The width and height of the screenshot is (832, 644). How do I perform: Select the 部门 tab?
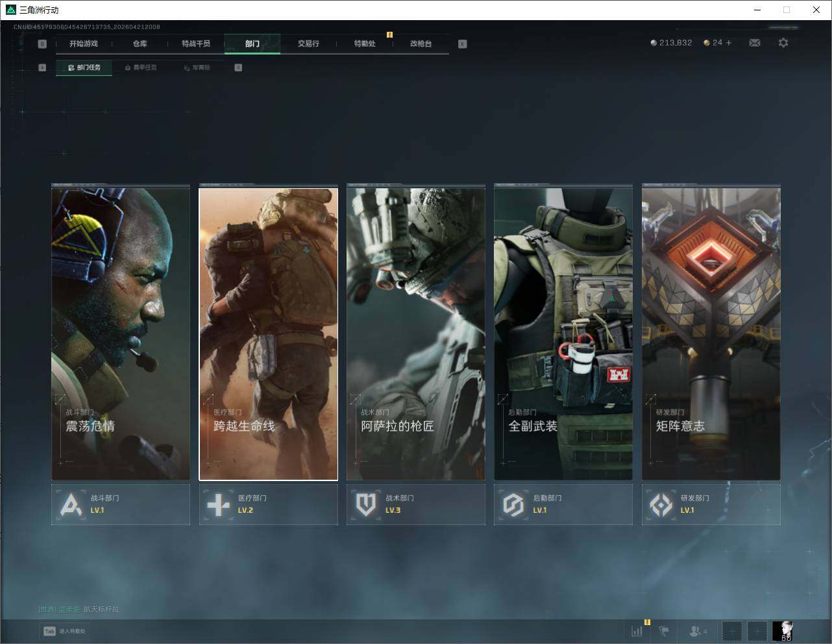(x=252, y=43)
